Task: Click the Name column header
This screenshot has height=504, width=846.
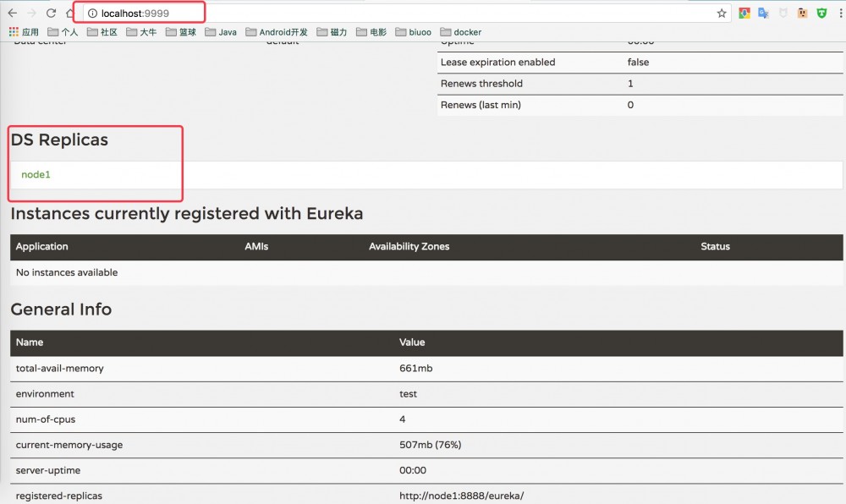Action: point(30,342)
